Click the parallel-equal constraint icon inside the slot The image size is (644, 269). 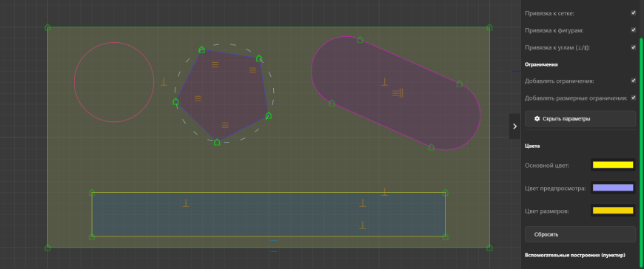398,93
